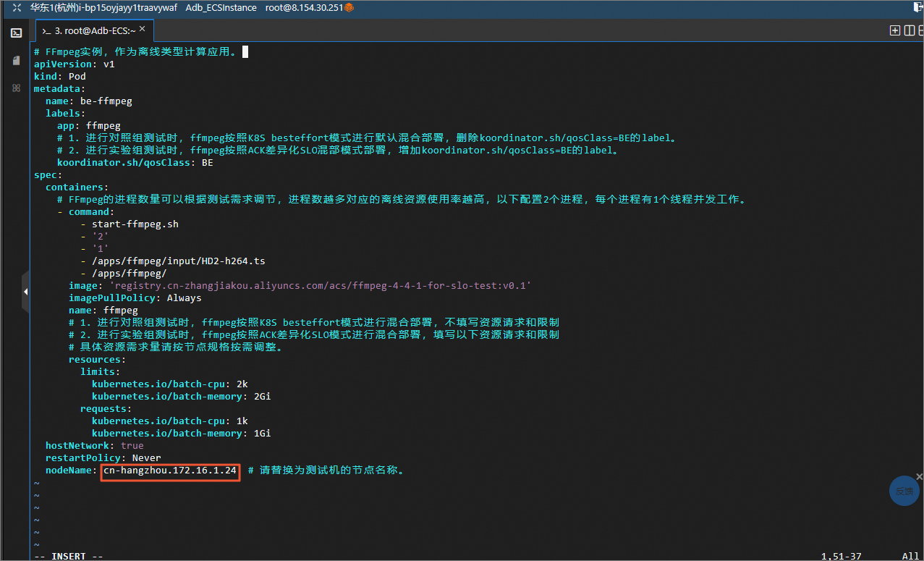
Task: Open the 反馈 feedback button
Action: (x=904, y=491)
